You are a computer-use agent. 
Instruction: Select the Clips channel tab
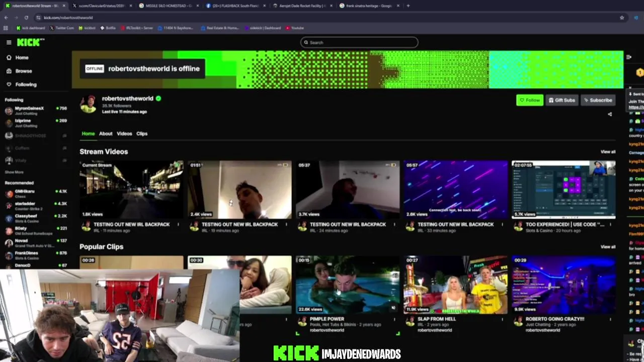coord(142,134)
